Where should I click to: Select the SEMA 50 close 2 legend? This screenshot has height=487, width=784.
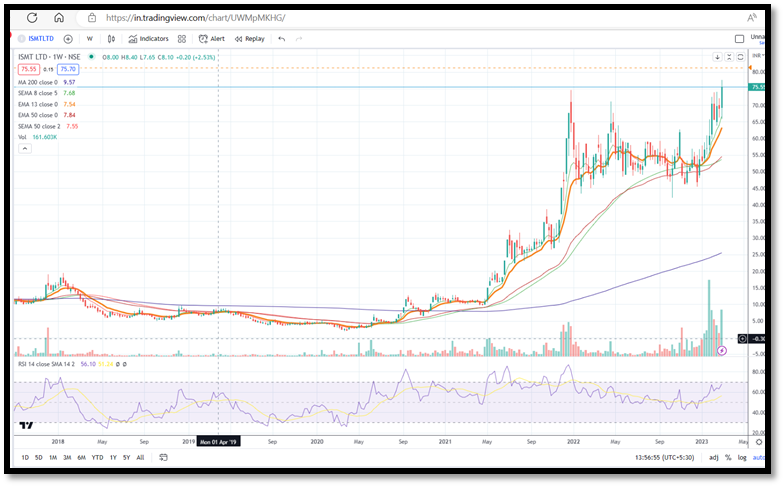[48, 126]
